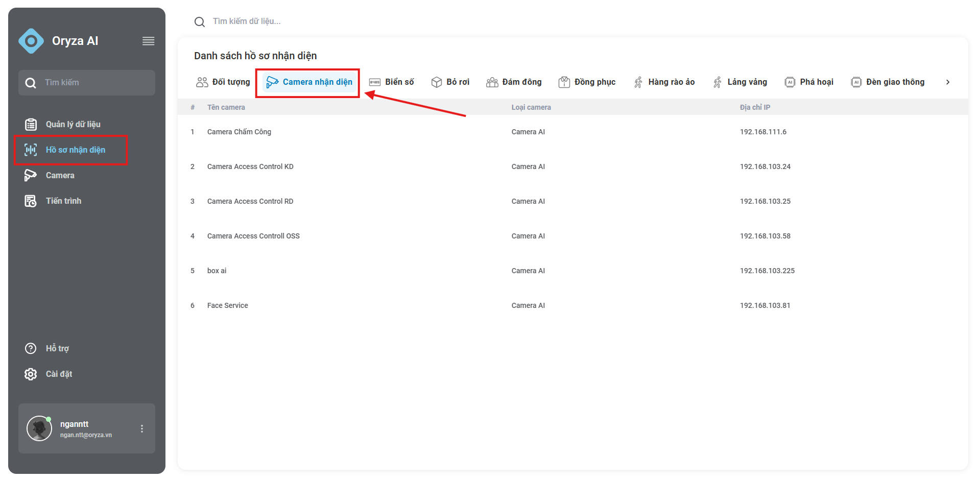Switch to Bỏ rơi tab
The height and width of the screenshot is (480, 980).
450,82
